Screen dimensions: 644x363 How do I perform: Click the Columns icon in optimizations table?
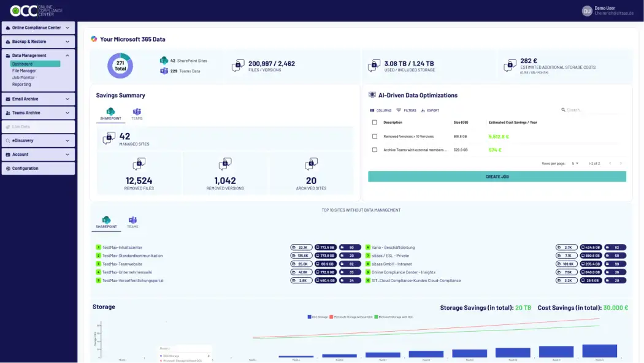(x=372, y=110)
